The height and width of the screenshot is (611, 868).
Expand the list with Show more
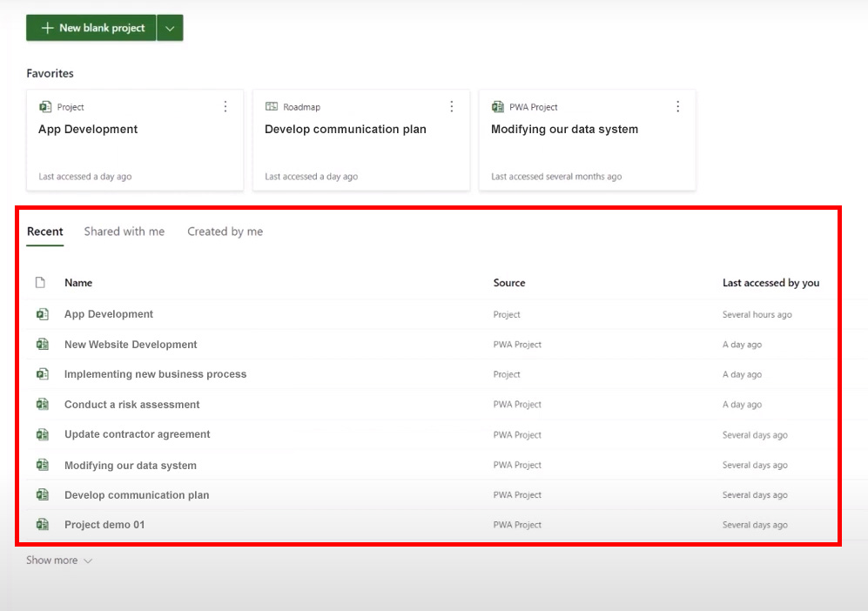click(59, 561)
